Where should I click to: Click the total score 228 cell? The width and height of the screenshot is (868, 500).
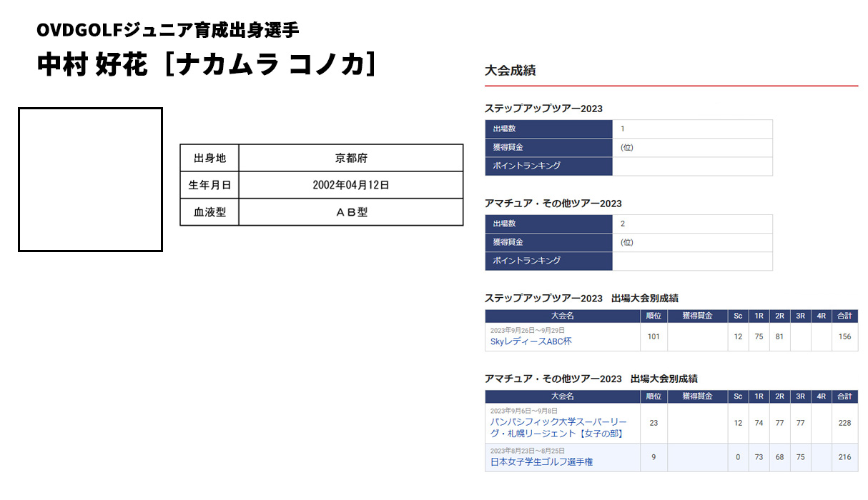[x=844, y=423]
